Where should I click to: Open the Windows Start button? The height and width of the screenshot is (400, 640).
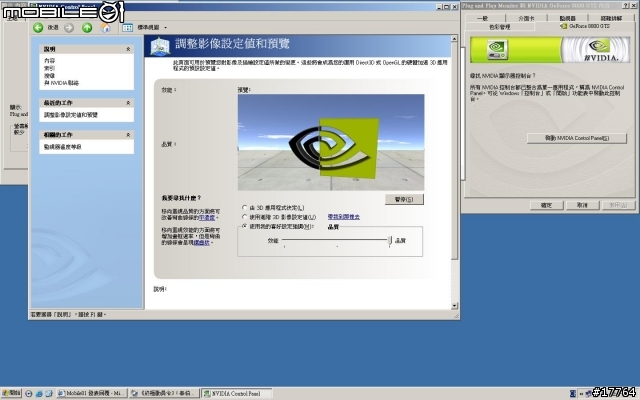pyautogui.click(x=11, y=393)
